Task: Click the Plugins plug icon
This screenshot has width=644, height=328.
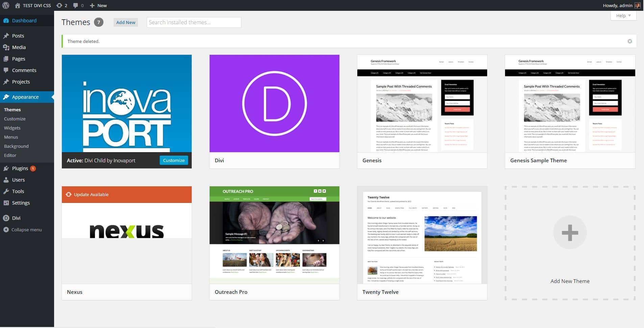Action: (6, 168)
